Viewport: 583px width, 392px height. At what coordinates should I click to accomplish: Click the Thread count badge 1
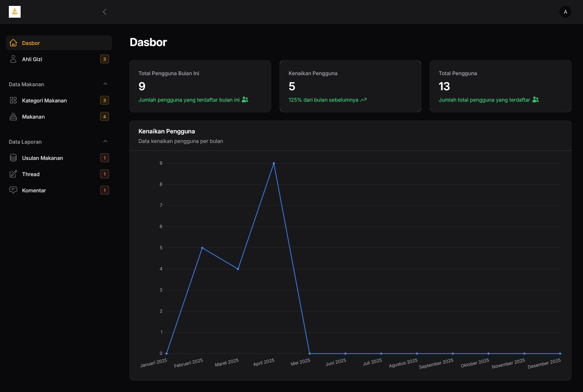click(x=105, y=174)
